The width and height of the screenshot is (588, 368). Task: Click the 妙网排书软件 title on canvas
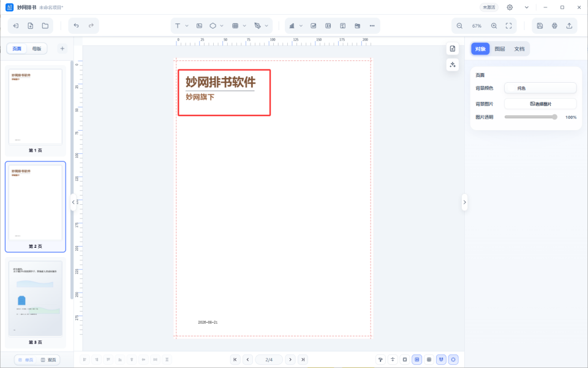221,82
